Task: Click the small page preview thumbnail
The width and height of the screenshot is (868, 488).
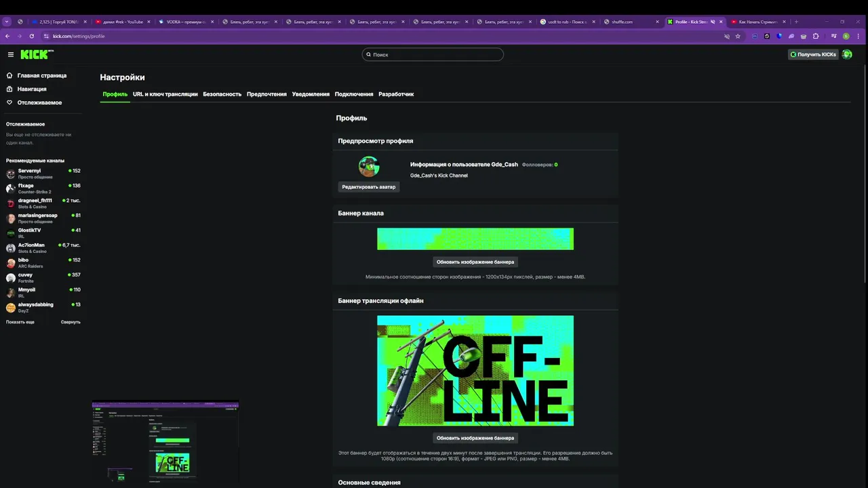Action: pos(165,443)
